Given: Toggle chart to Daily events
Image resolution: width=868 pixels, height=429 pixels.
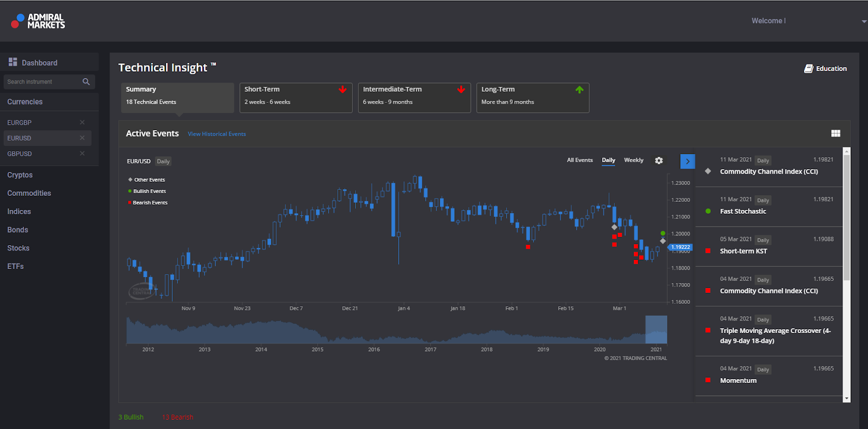Looking at the screenshot, I should click(x=608, y=160).
